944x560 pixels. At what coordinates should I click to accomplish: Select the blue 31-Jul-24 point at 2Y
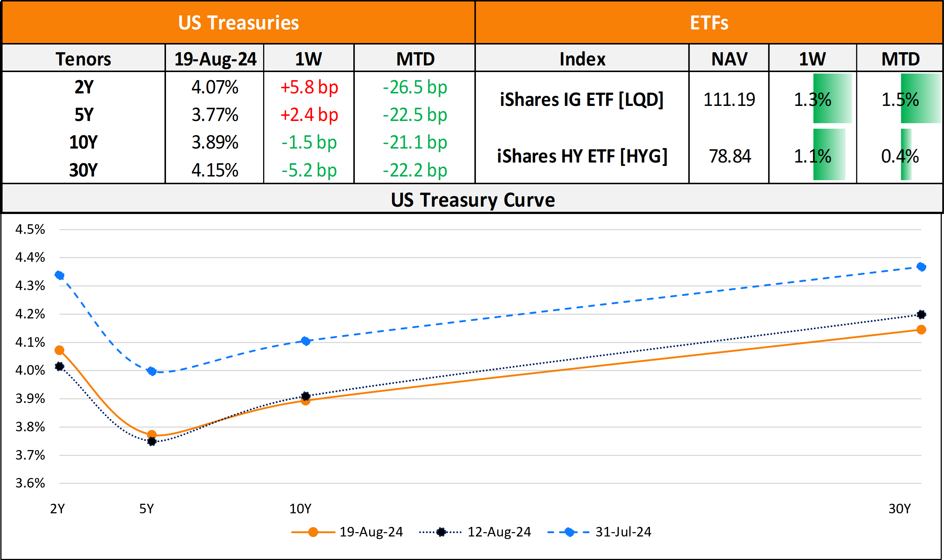pyautogui.click(x=59, y=275)
